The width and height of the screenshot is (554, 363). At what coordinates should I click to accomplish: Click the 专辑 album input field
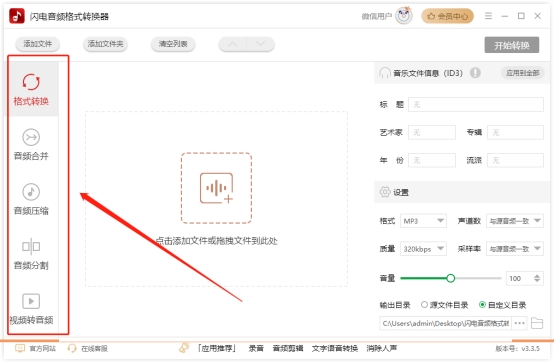pos(515,133)
